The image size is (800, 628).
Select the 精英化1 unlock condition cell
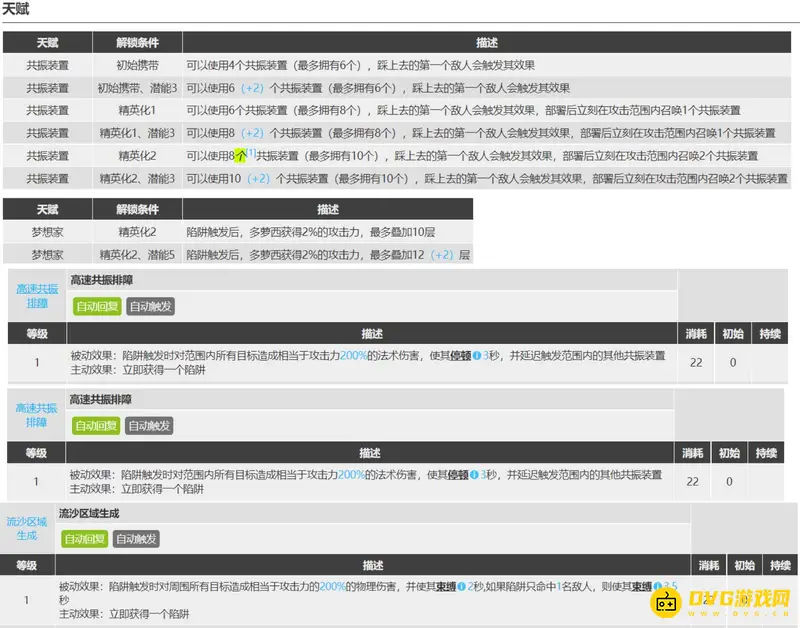(x=137, y=110)
